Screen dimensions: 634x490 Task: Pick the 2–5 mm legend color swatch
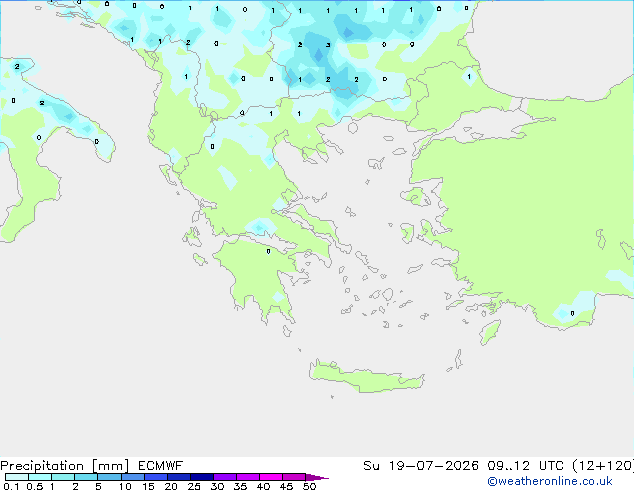pyautogui.click(x=86, y=477)
